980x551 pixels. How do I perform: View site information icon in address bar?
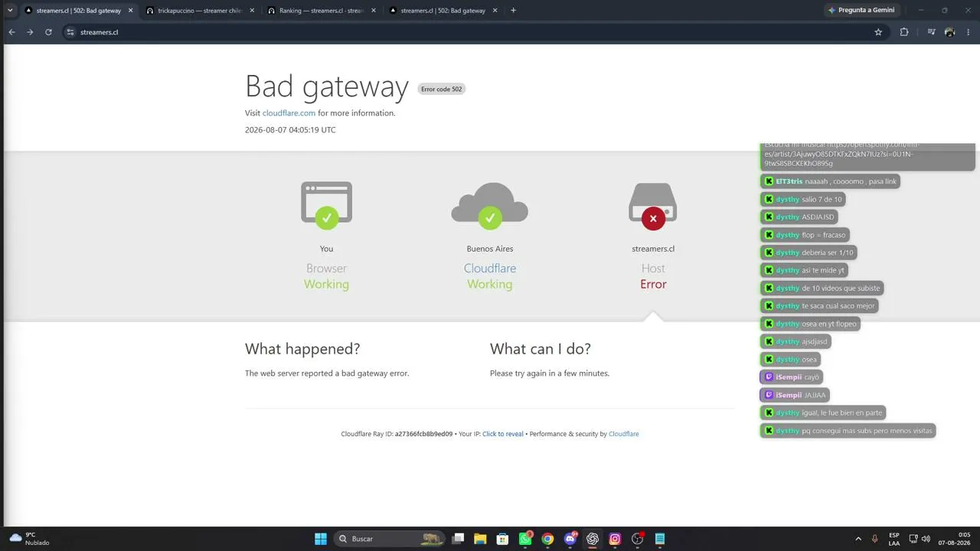(70, 32)
